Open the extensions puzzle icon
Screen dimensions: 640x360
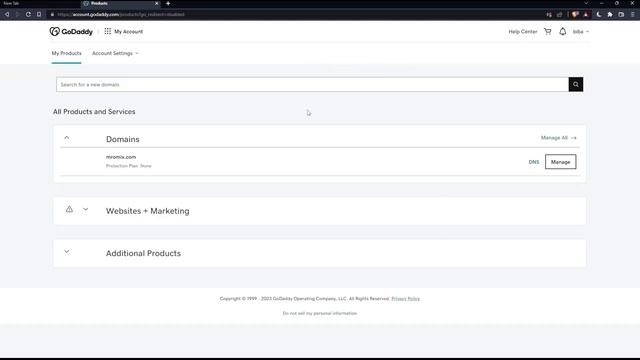pyautogui.click(x=610, y=14)
